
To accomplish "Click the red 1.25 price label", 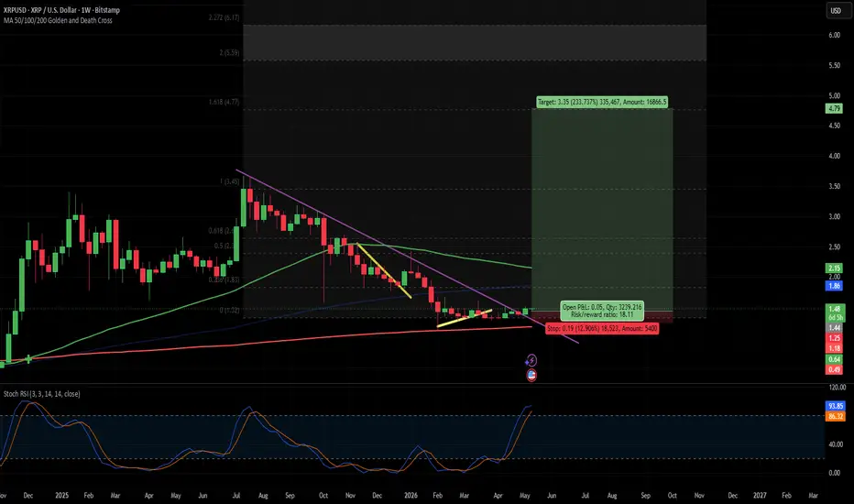I will (x=835, y=338).
